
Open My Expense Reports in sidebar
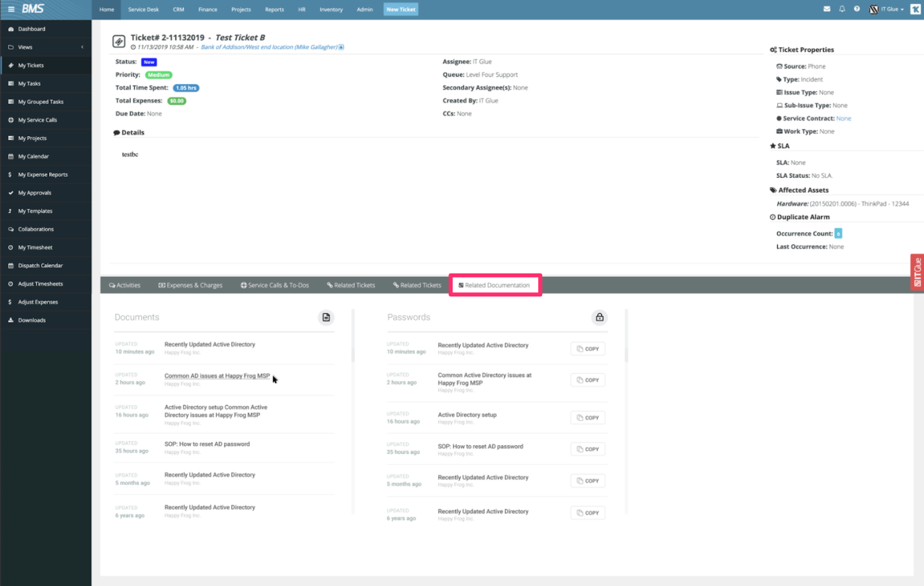[x=46, y=174]
